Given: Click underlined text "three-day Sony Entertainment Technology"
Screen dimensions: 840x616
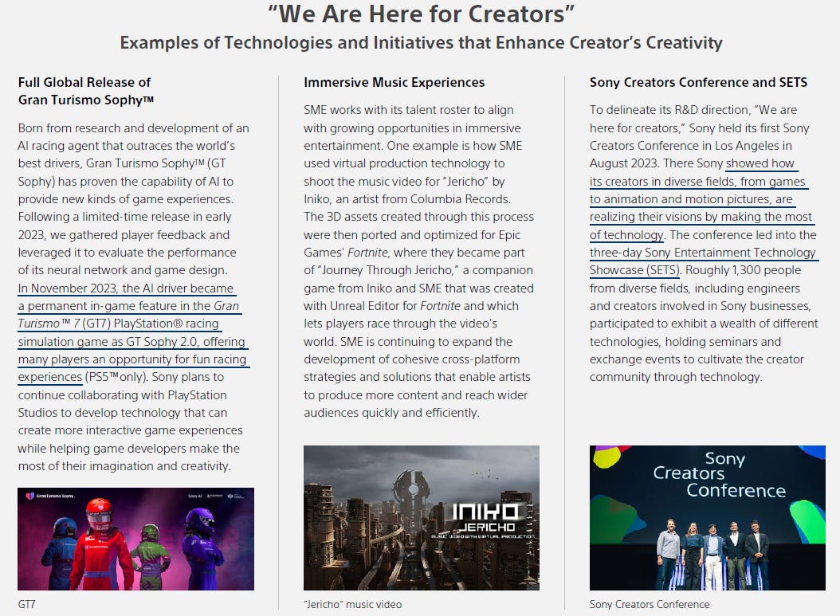Looking at the screenshot, I should [x=703, y=253].
